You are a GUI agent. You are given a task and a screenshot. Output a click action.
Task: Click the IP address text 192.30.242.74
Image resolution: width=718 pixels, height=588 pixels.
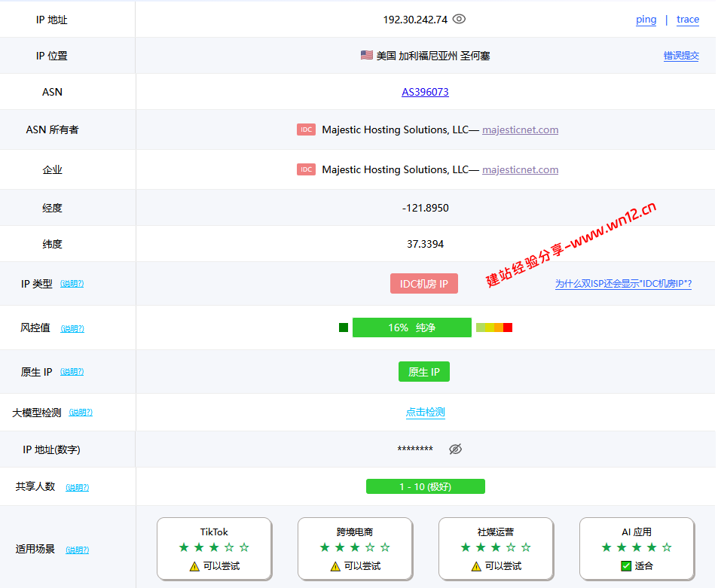click(415, 20)
